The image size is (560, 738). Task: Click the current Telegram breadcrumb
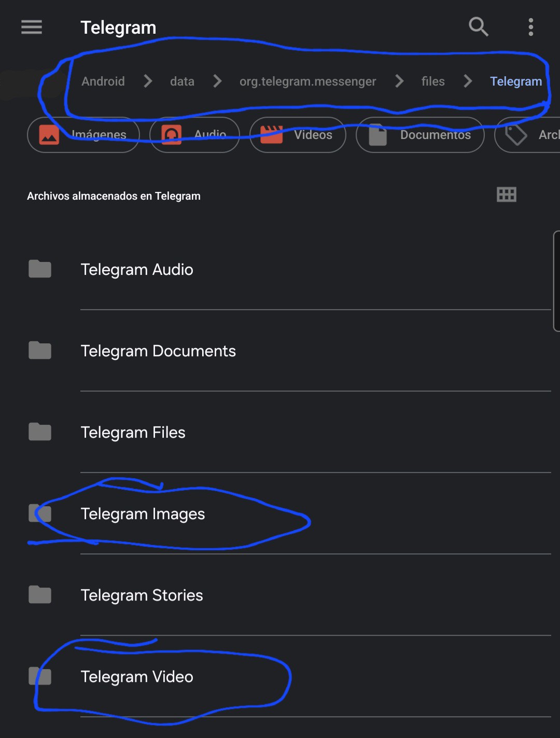click(515, 81)
